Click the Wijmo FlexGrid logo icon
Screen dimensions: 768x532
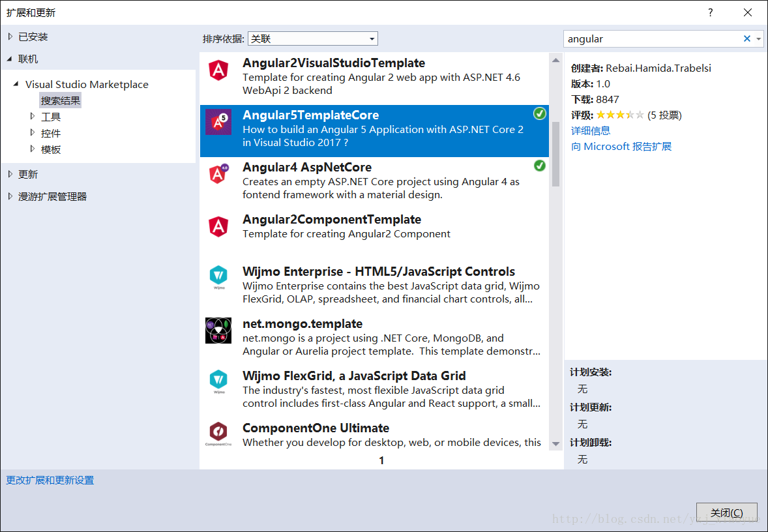click(x=218, y=381)
